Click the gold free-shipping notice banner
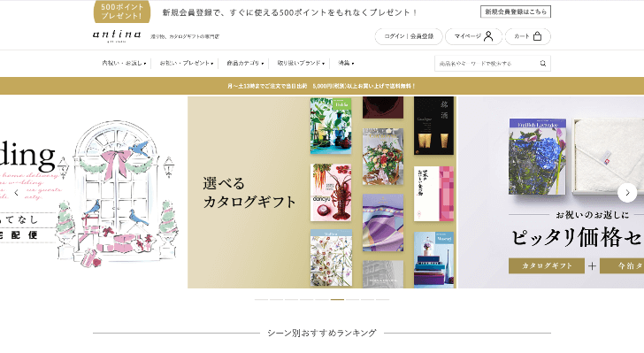Screen dimensions: 644x353 [x=322, y=86]
